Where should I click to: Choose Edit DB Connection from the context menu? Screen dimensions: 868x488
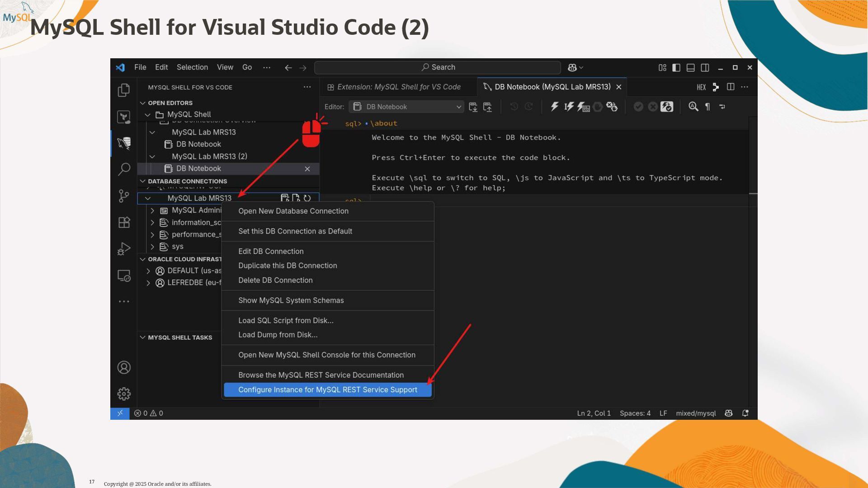pos(271,251)
